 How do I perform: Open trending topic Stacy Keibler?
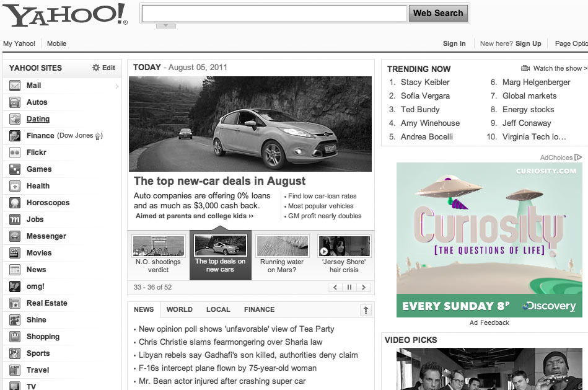pos(425,82)
